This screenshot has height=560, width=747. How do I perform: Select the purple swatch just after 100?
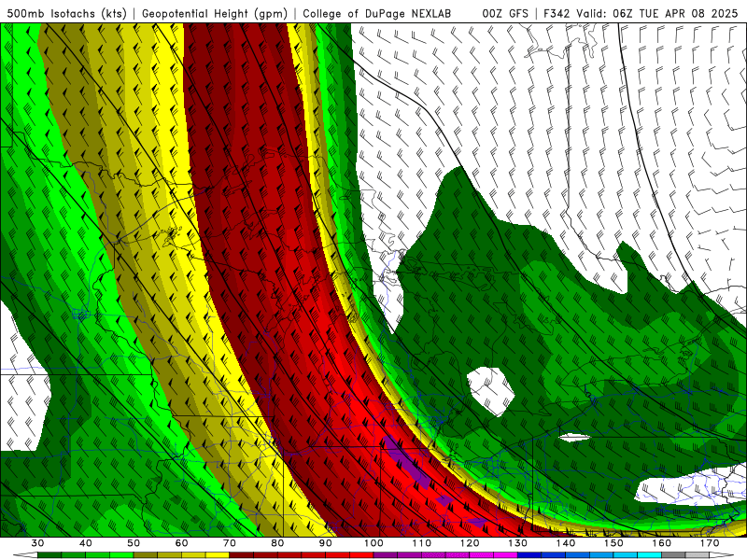pyautogui.click(x=386, y=555)
